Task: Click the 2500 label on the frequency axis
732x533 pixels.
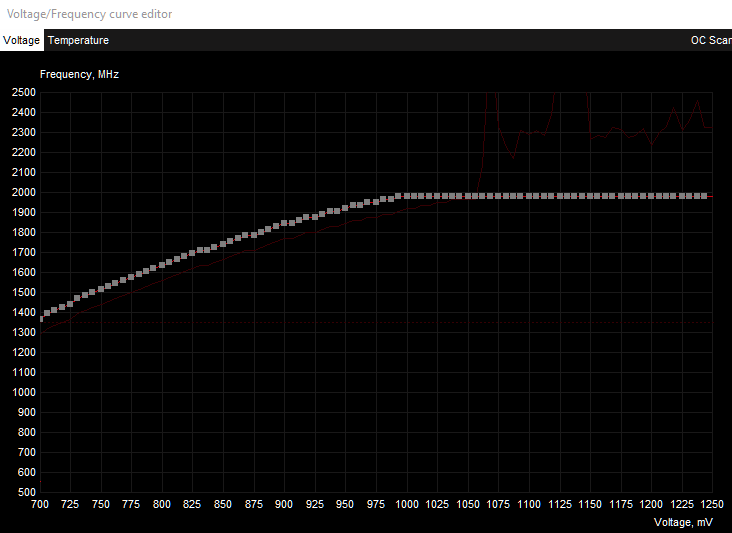Action: 24,92
